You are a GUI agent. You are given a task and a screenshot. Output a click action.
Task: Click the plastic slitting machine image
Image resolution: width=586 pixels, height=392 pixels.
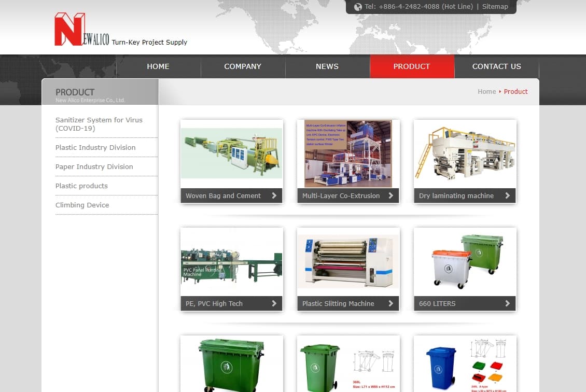[348, 262]
